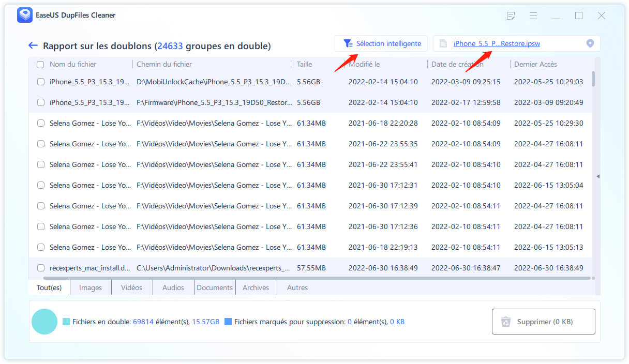Sort by Date de création column header
The image size is (629, 364).
click(x=458, y=65)
